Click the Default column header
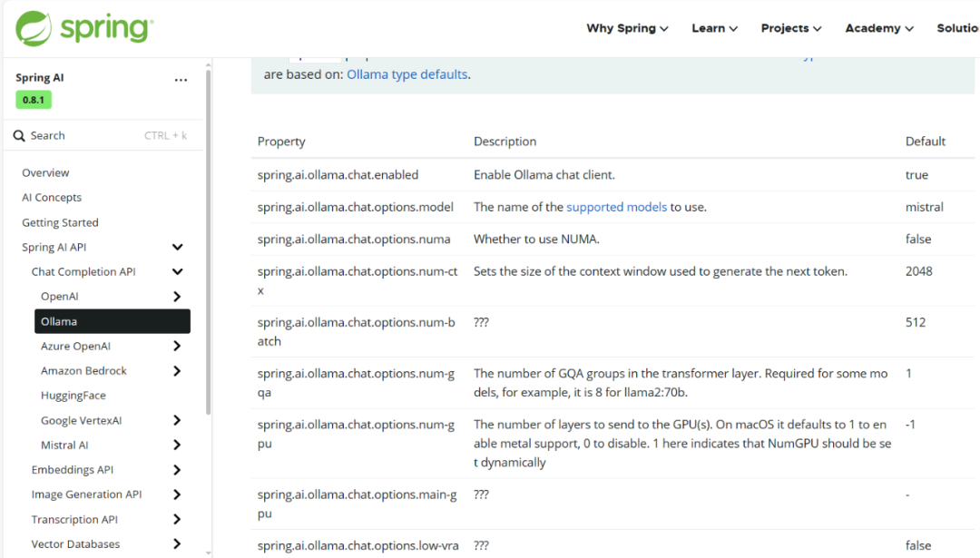Screen dimensions: 980x558 925,142
